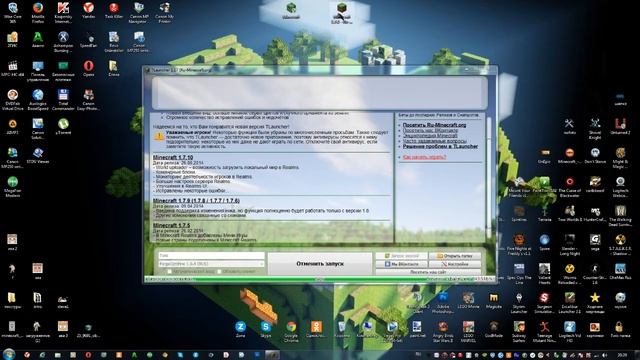640x360 pixels.
Task: Open the Subway Surfers desktop icon
Action: (519, 331)
